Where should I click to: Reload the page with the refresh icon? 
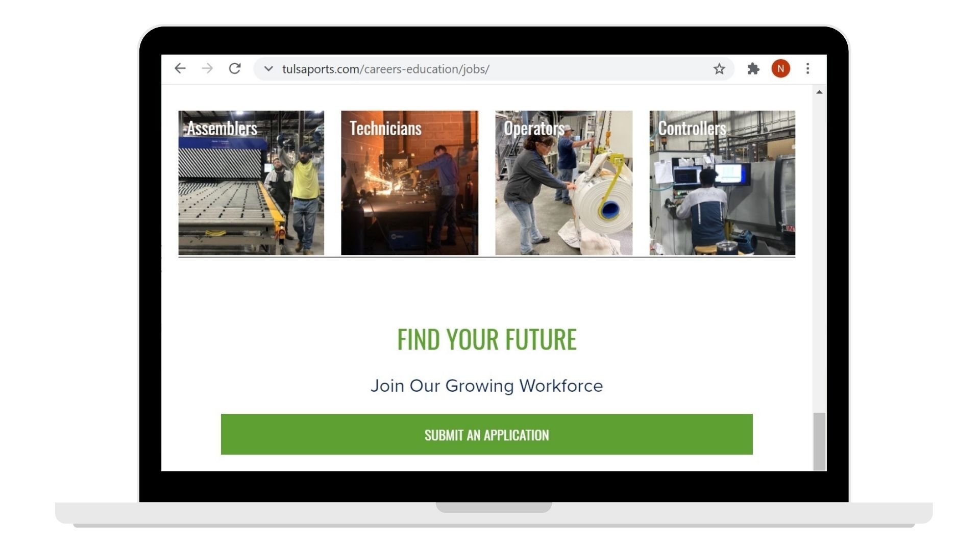[234, 68]
